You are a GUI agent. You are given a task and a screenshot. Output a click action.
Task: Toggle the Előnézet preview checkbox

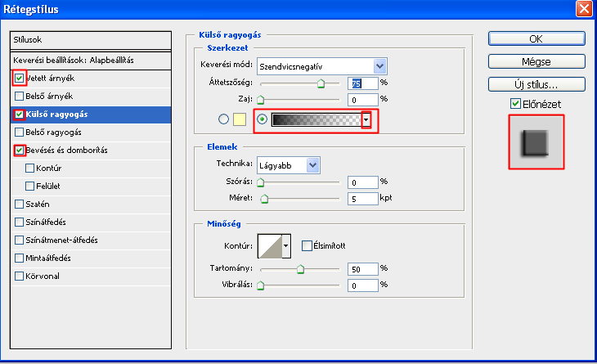coord(515,104)
